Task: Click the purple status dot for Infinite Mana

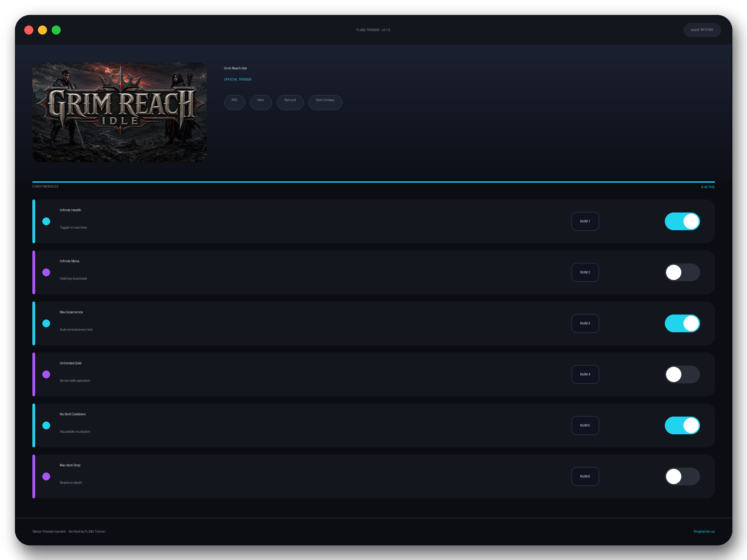Action: [x=46, y=273]
